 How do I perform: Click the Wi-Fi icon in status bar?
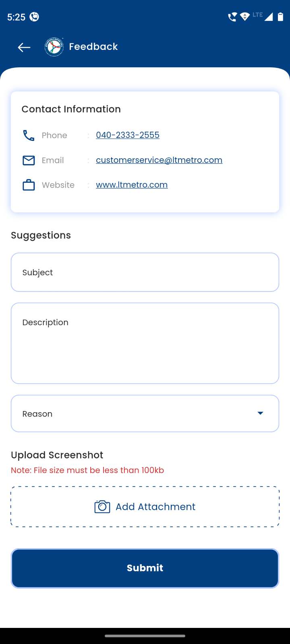coord(245,17)
